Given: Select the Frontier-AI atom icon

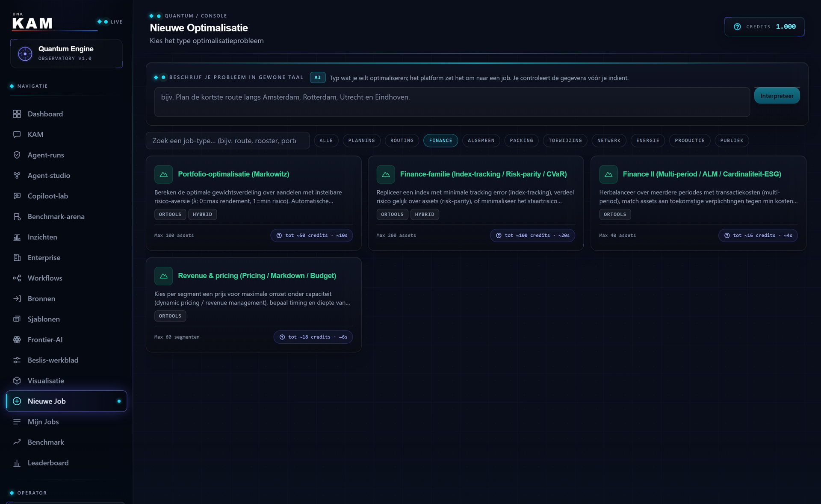Looking at the screenshot, I should (x=17, y=339).
